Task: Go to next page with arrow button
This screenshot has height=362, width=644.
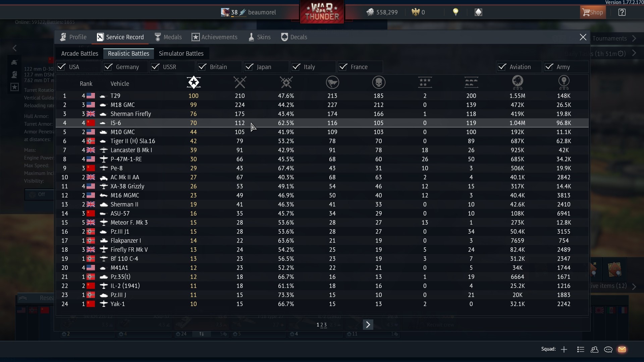Action: (x=368, y=324)
